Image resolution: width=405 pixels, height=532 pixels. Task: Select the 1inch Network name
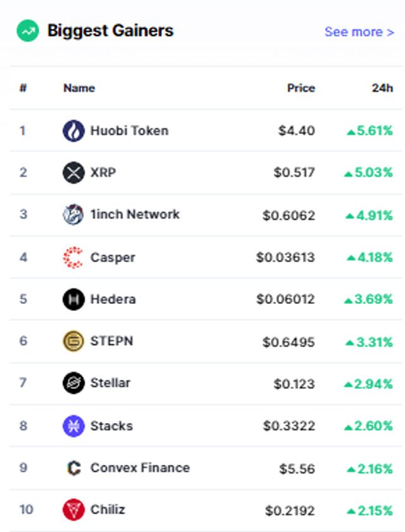click(x=135, y=215)
